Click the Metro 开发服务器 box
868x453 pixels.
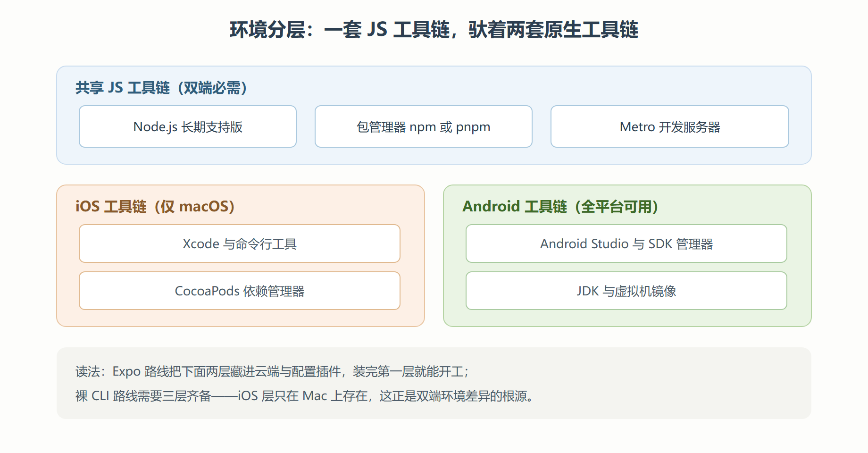click(x=670, y=126)
